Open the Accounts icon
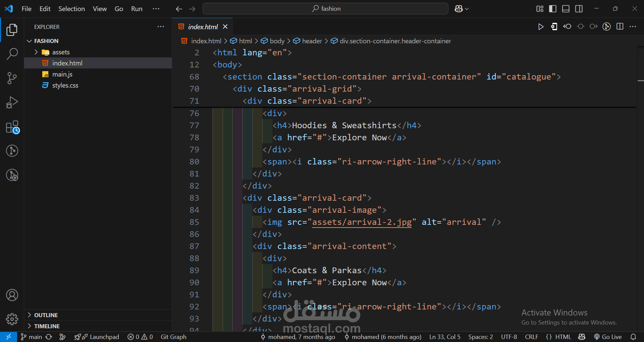The width and height of the screenshot is (644, 342). (x=12, y=295)
